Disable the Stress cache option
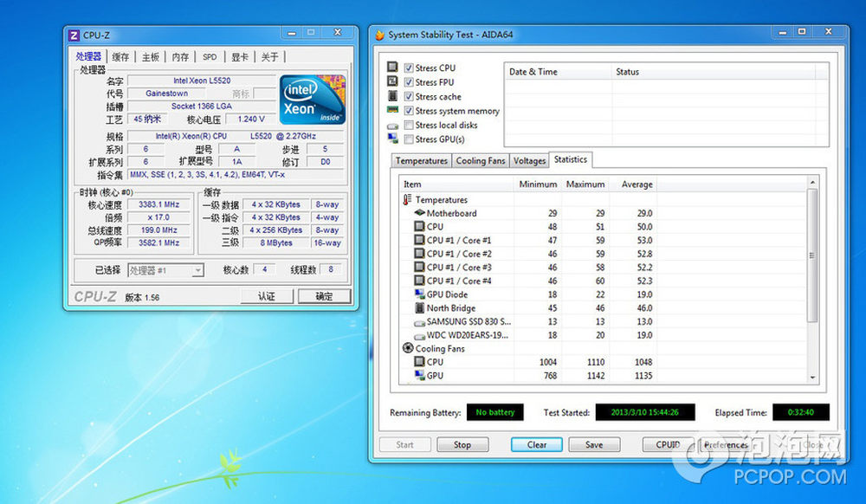Screen dimensions: 866x504 point(409,97)
